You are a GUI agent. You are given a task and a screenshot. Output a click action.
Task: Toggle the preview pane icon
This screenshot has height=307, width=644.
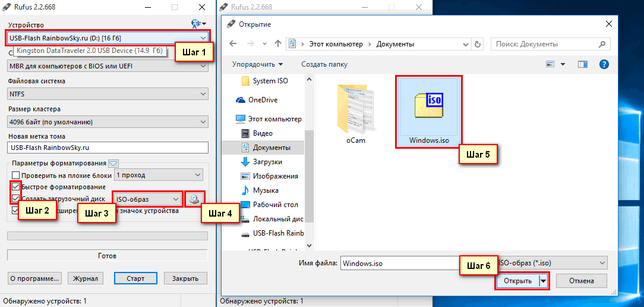(x=582, y=64)
